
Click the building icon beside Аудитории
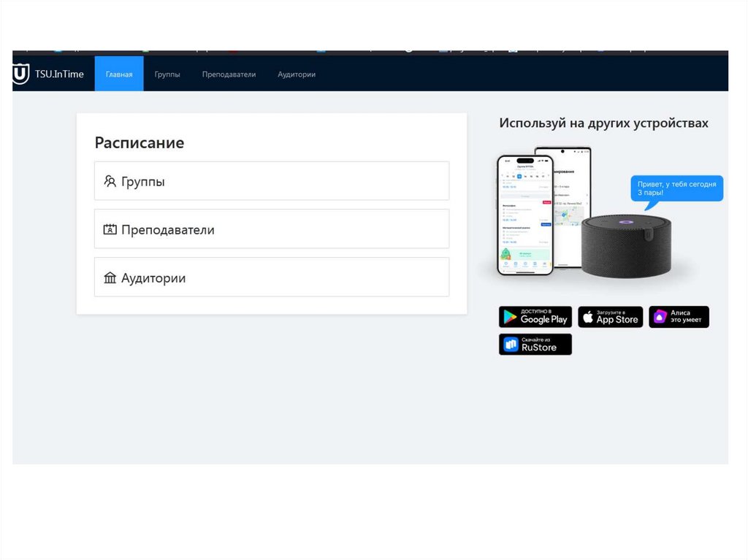coord(110,277)
